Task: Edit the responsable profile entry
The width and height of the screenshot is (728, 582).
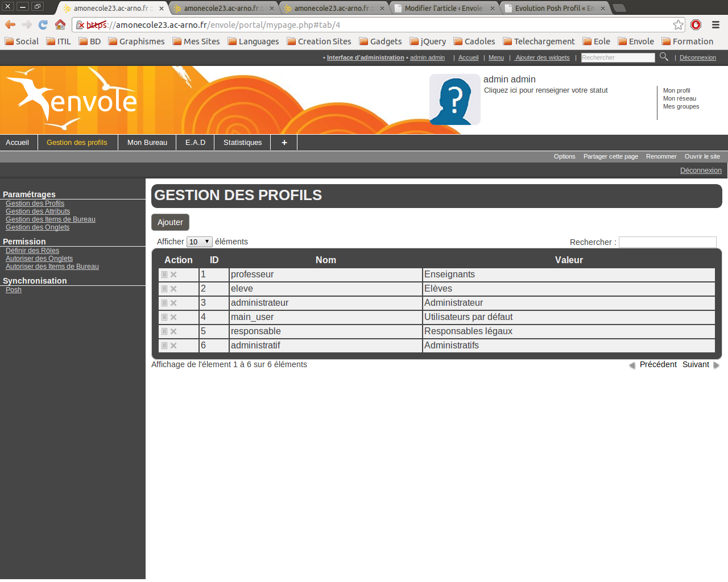Action: [164, 331]
